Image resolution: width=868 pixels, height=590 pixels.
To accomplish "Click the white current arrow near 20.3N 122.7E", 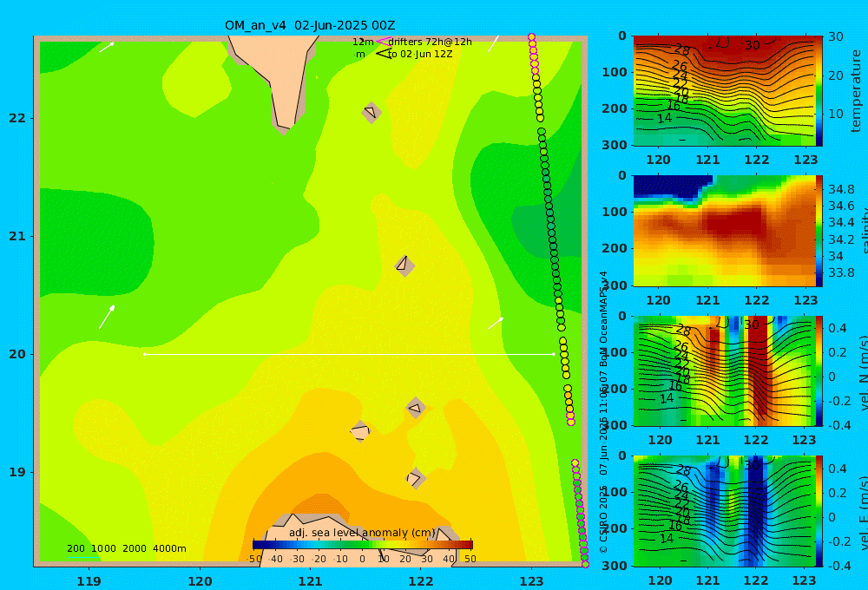I will (x=496, y=324).
